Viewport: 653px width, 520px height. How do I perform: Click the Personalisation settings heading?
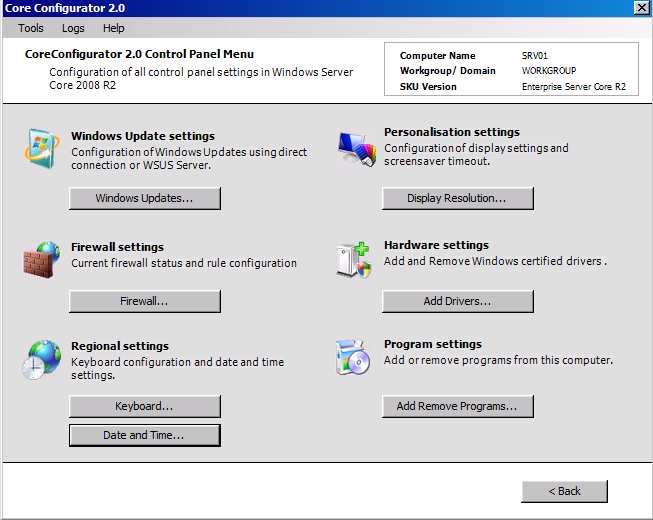(x=452, y=132)
